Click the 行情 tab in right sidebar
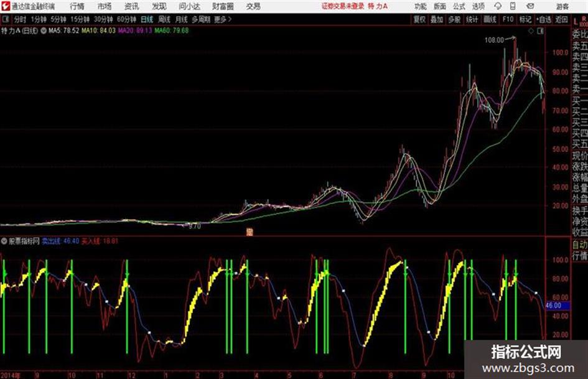The width and height of the screenshot is (588, 379). pyautogui.click(x=580, y=256)
